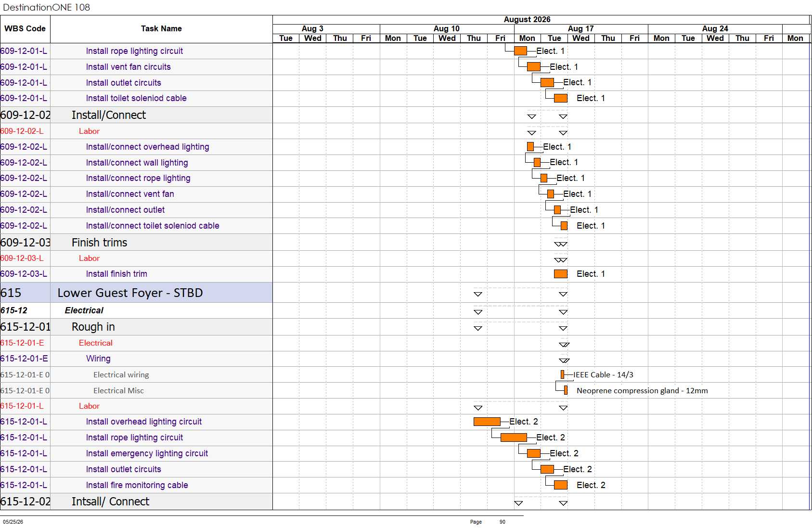Open the Install emergency lighting circuit task

(x=147, y=453)
